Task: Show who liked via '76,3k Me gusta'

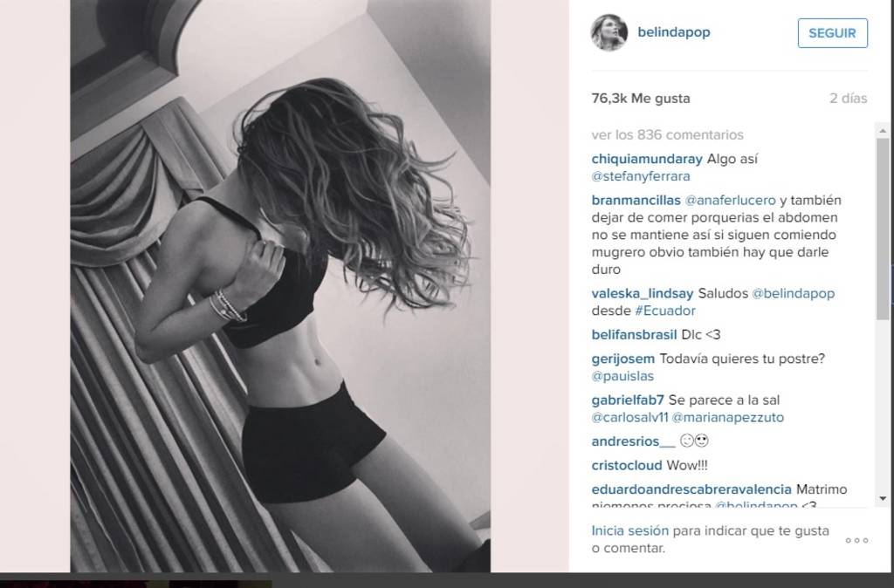Action: coord(640,99)
